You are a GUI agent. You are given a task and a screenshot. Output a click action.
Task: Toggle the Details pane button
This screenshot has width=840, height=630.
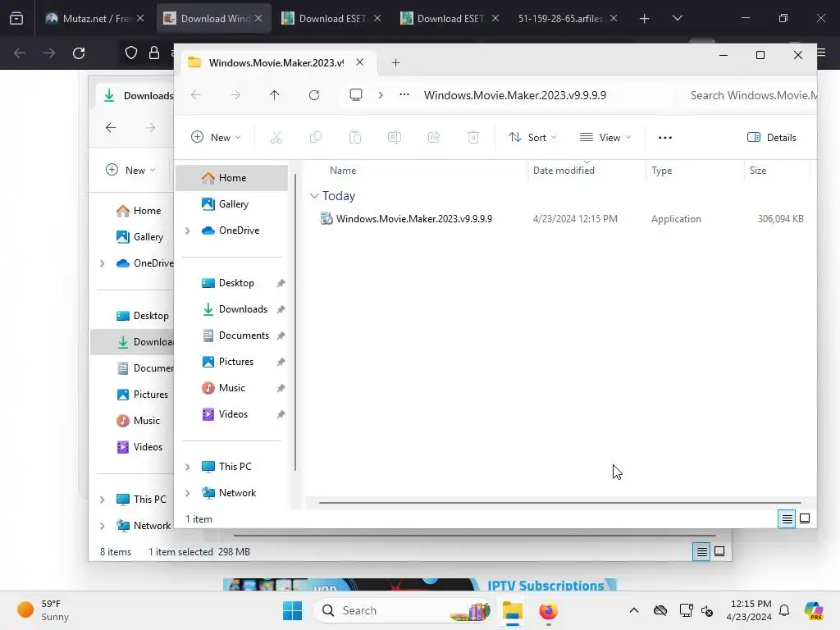click(771, 138)
